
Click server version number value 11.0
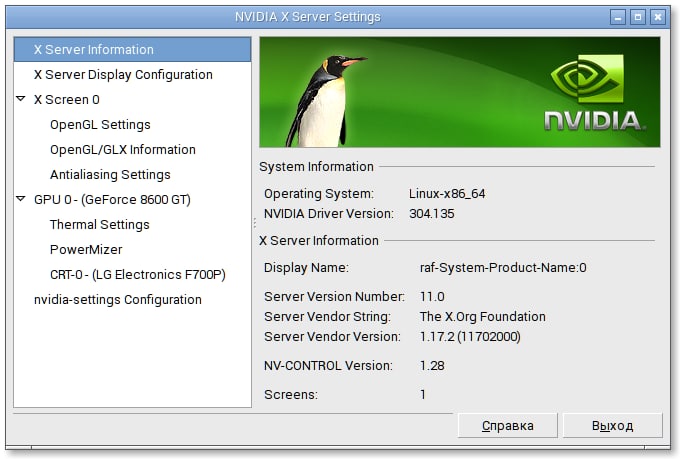coord(432,297)
